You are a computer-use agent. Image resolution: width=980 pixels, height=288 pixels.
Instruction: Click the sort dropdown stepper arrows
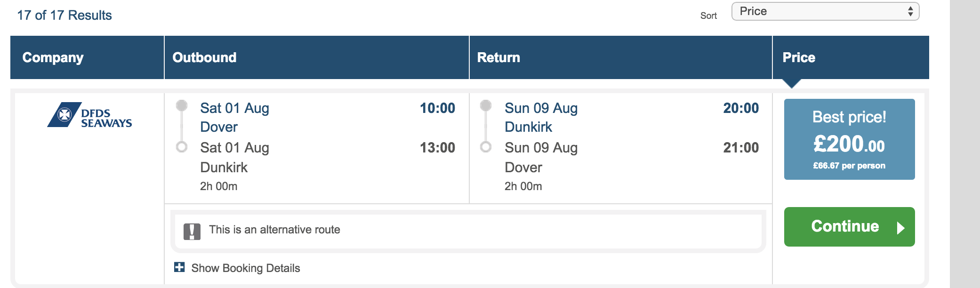(x=910, y=11)
